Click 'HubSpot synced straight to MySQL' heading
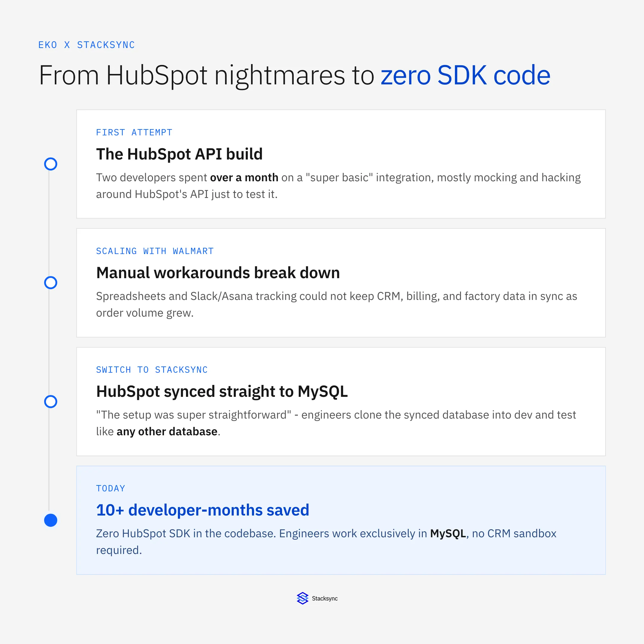644x644 pixels. point(222,392)
